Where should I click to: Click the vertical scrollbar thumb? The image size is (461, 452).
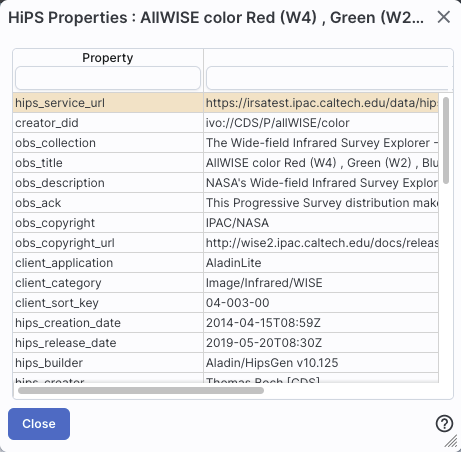(446, 140)
